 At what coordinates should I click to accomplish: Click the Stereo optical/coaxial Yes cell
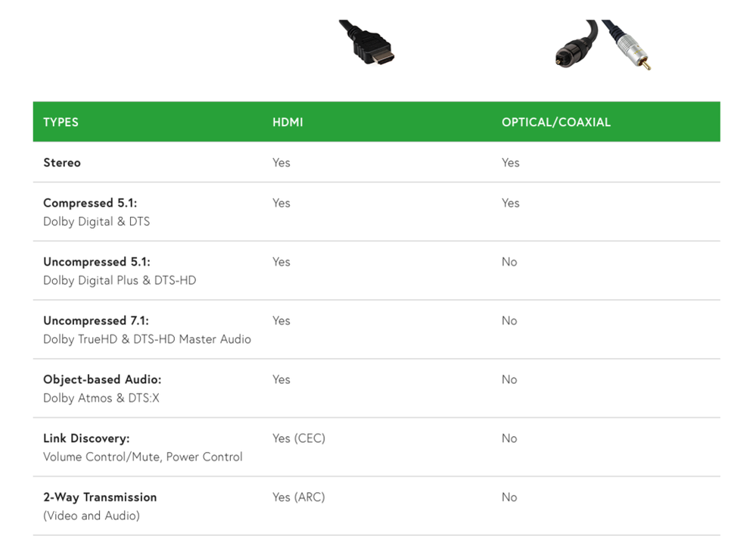coord(510,163)
